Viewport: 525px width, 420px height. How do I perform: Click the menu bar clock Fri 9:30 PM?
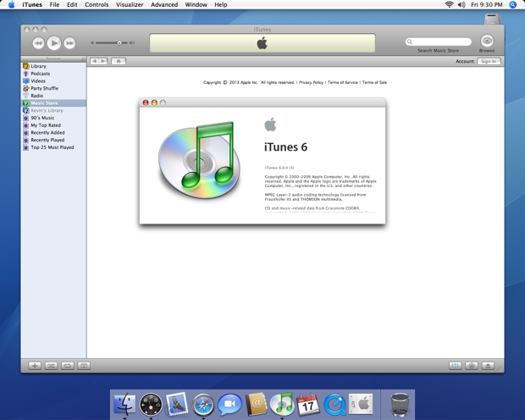(487, 5)
